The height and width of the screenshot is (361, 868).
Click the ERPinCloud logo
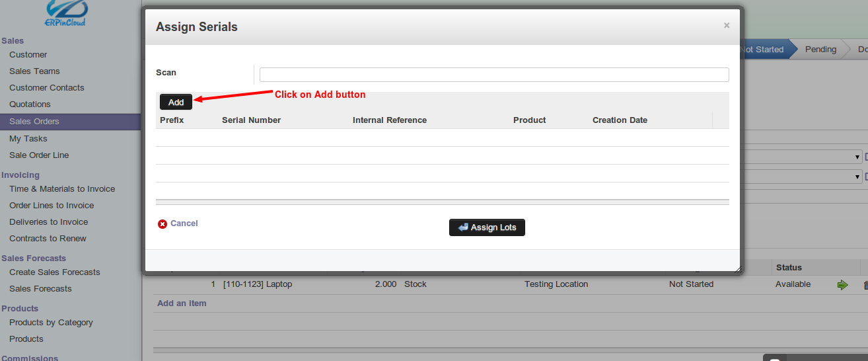pos(66,13)
